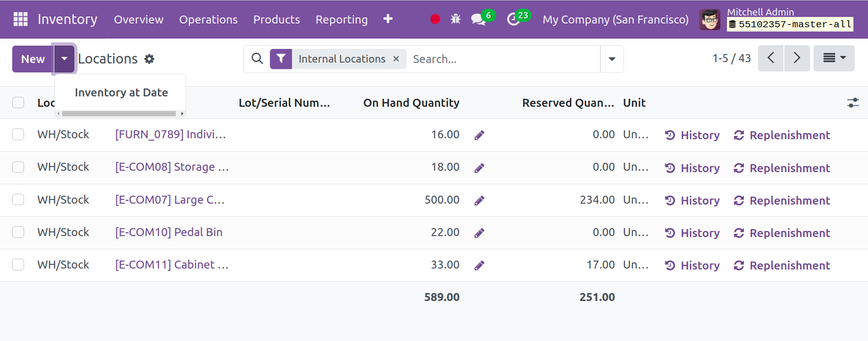Open the apps grid menu icon

coord(20,19)
